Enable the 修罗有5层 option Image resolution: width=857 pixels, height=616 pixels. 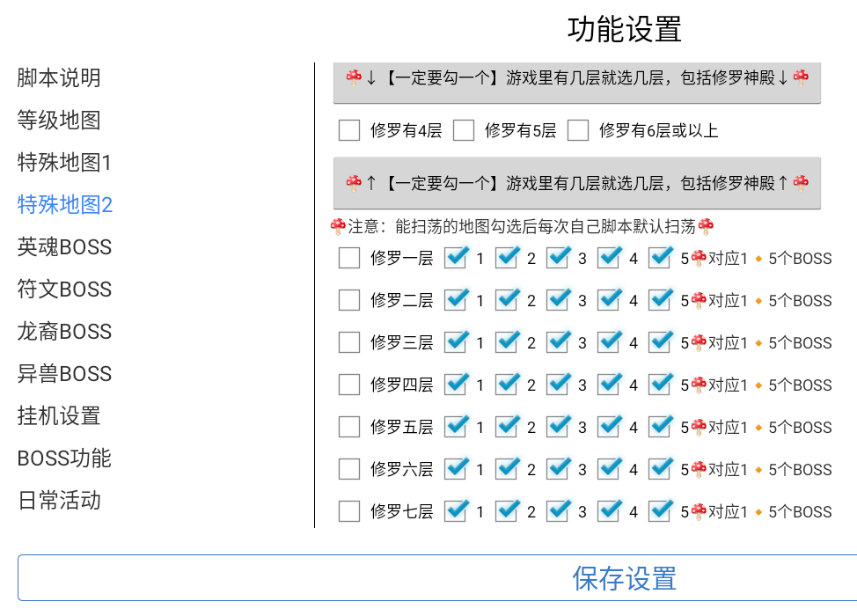(464, 131)
